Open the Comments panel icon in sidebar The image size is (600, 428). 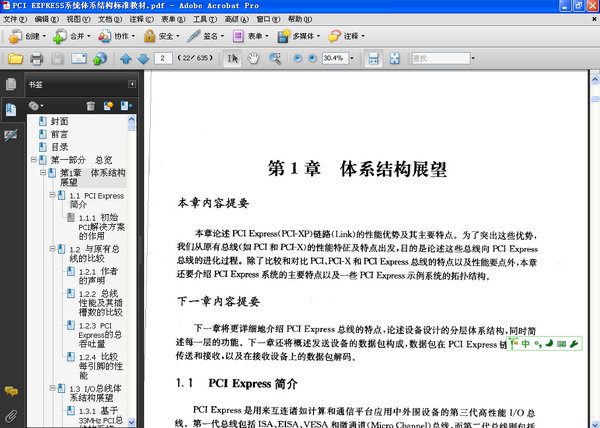click(11, 391)
